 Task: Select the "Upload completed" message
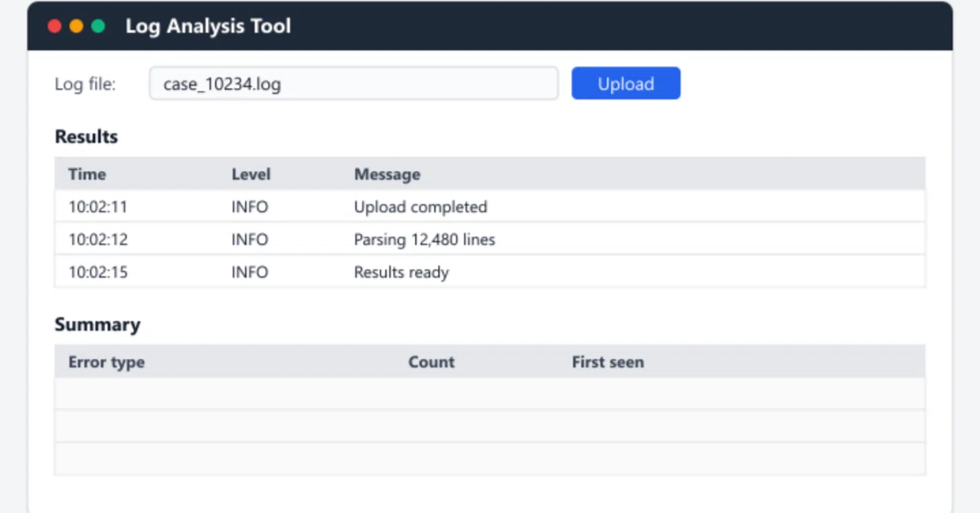[420, 207]
